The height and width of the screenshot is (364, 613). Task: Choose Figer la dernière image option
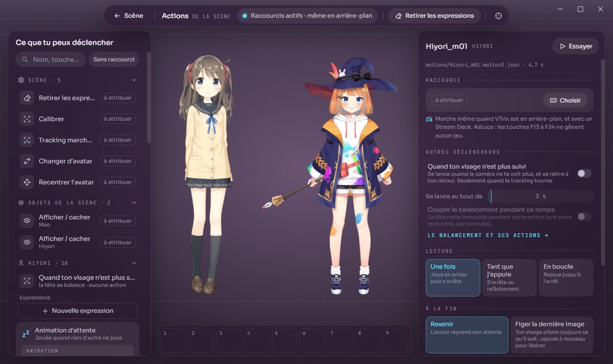point(552,335)
